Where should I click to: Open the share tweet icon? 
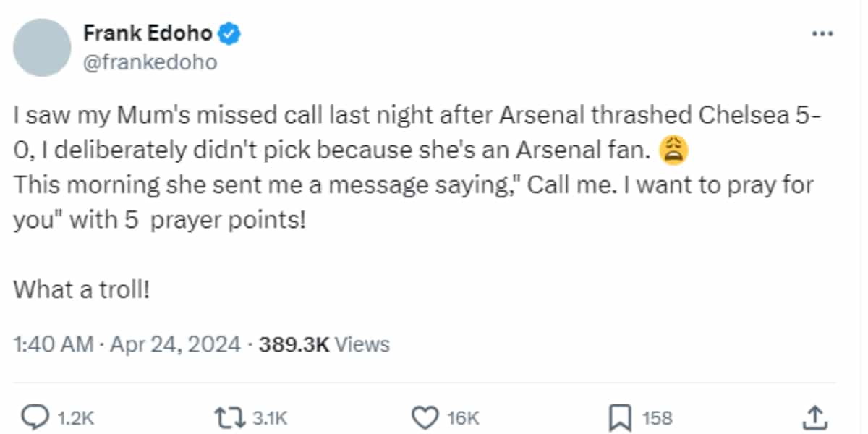point(816,416)
